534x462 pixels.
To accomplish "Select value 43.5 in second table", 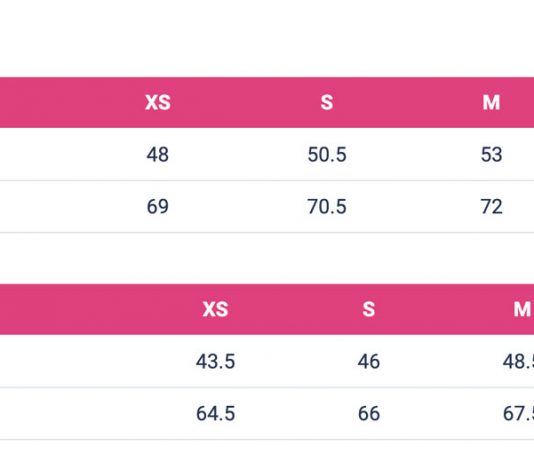I will [215, 361].
